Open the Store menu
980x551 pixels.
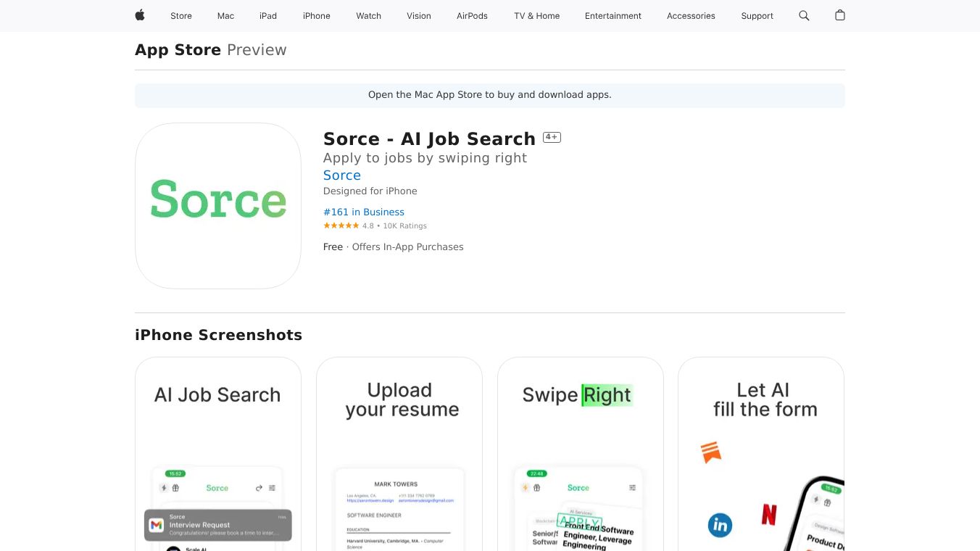(x=181, y=16)
